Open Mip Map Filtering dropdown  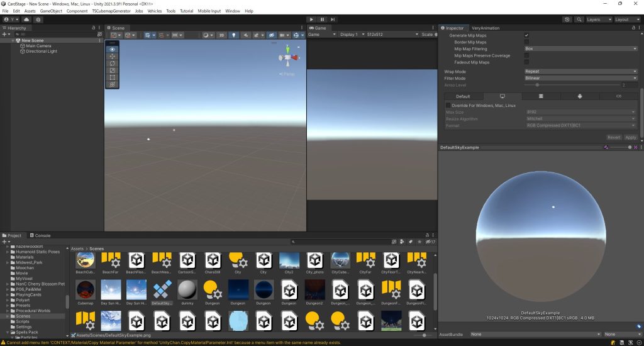click(580, 48)
